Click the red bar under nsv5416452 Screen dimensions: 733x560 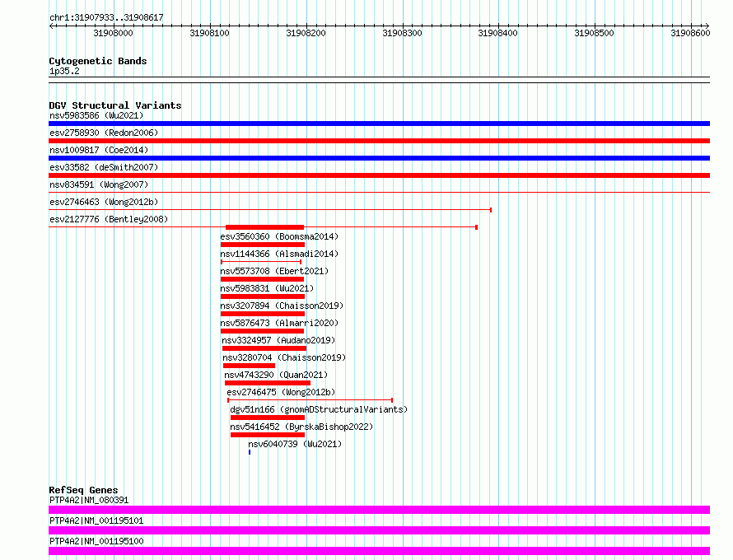(x=268, y=435)
